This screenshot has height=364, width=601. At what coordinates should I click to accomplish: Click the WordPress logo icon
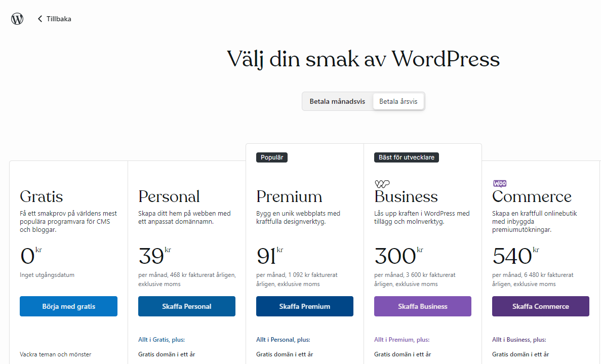(x=17, y=18)
